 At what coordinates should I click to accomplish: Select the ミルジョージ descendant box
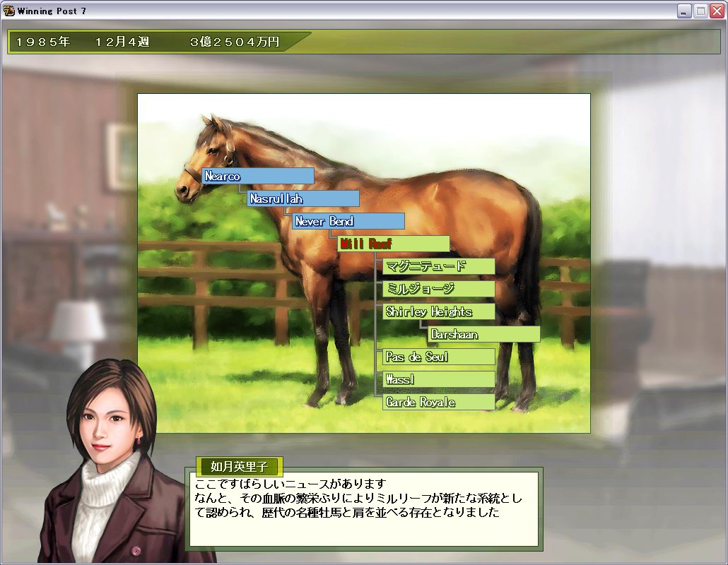(x=439, y=289)
